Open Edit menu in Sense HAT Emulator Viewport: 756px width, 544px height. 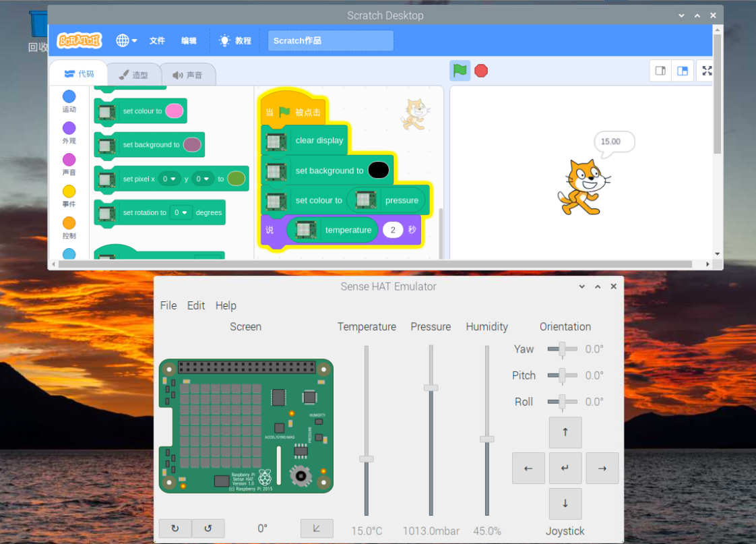(196, 306)
